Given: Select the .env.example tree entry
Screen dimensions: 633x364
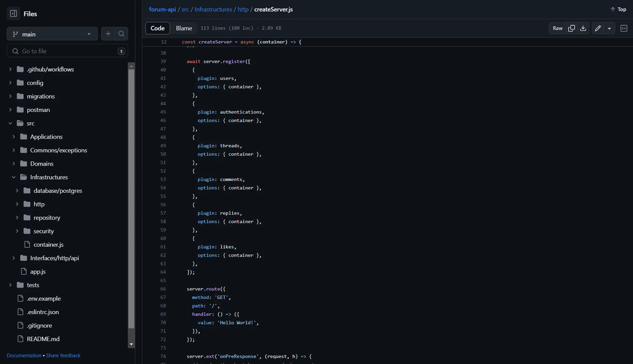Looking at the screenshot, I should pos(44,298).
